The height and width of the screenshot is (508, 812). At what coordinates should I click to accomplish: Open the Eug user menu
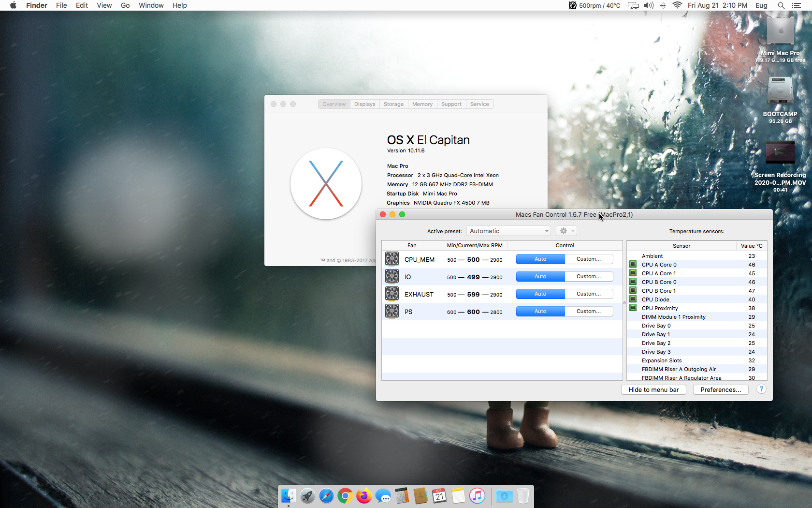point(761,5)
